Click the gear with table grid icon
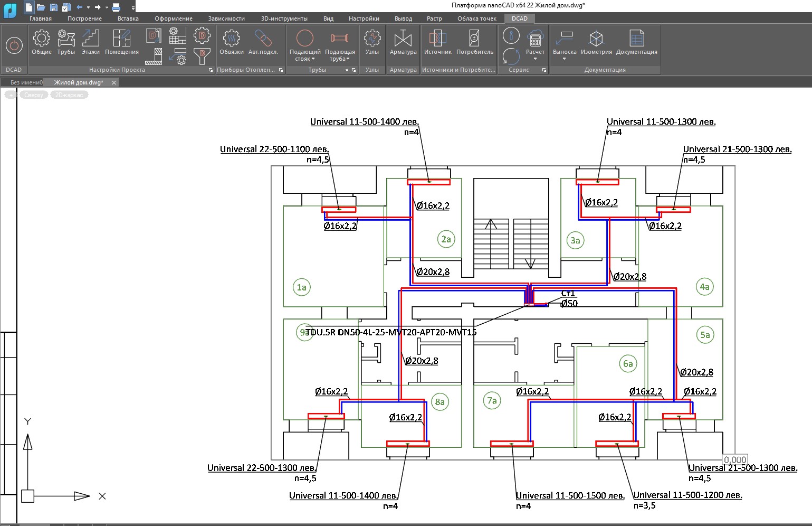 click(178, 36)
